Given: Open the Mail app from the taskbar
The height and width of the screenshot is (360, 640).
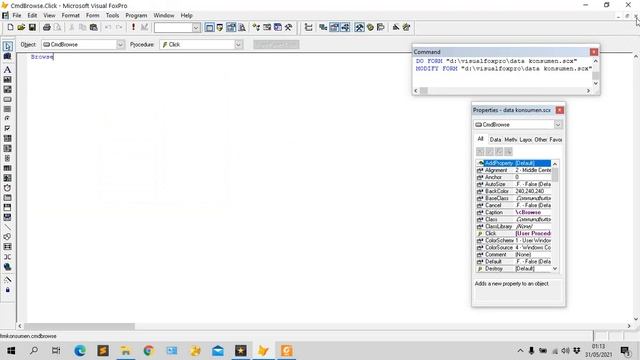Looking at the screenshot, I should pos(218,351).
